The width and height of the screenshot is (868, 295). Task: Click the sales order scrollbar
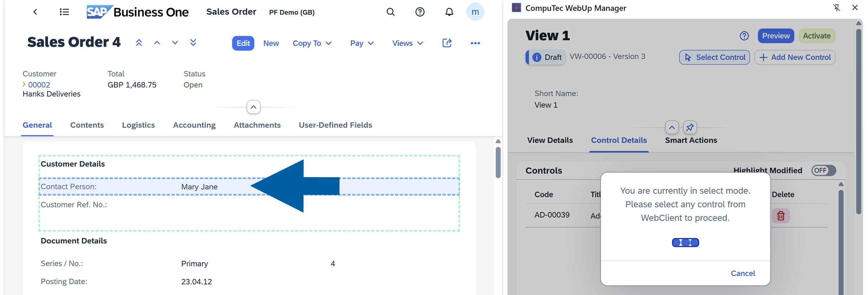point(498,162)
